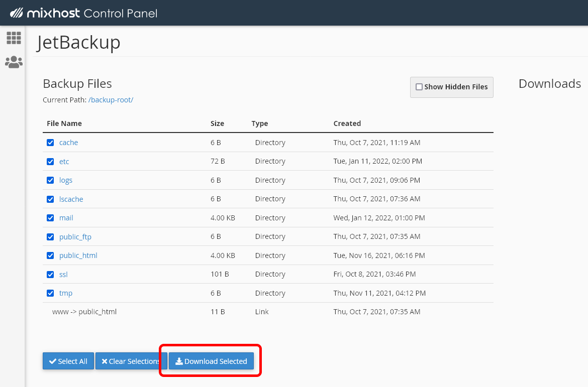This screenshot has height=387, width=588.
Task: Enable the Show Hidden Files checkbox
Action: click(419, 87)
